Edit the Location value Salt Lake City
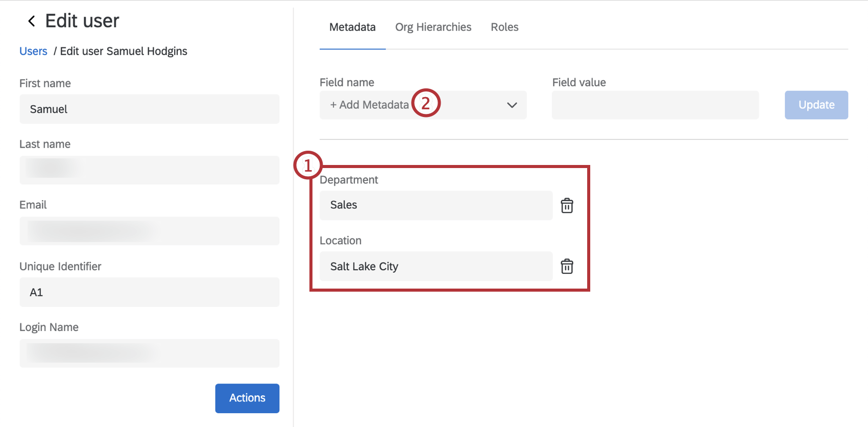 click(436, 266)
